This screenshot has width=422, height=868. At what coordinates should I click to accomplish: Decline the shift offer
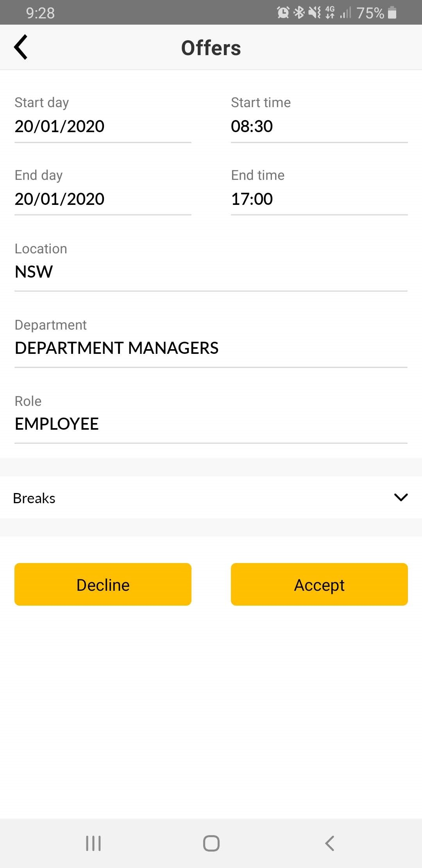(103, 585)
